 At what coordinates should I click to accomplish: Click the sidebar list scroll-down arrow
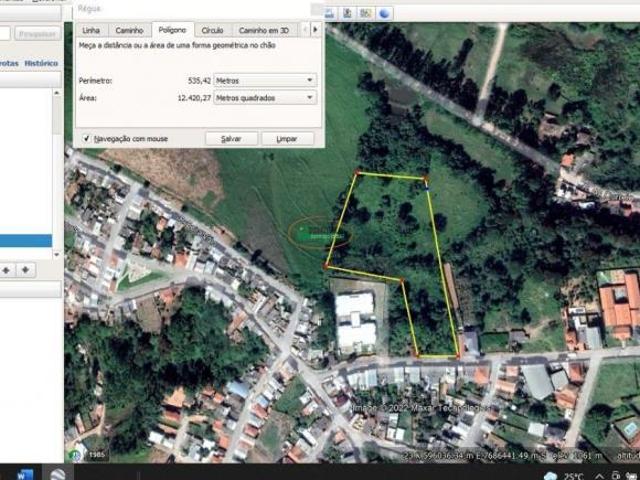click(x=57, y=255)
